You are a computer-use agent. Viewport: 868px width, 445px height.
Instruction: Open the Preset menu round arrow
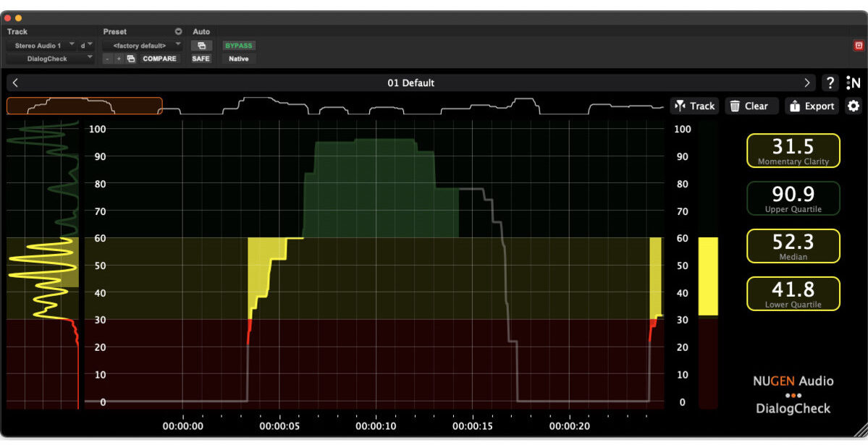179,32
